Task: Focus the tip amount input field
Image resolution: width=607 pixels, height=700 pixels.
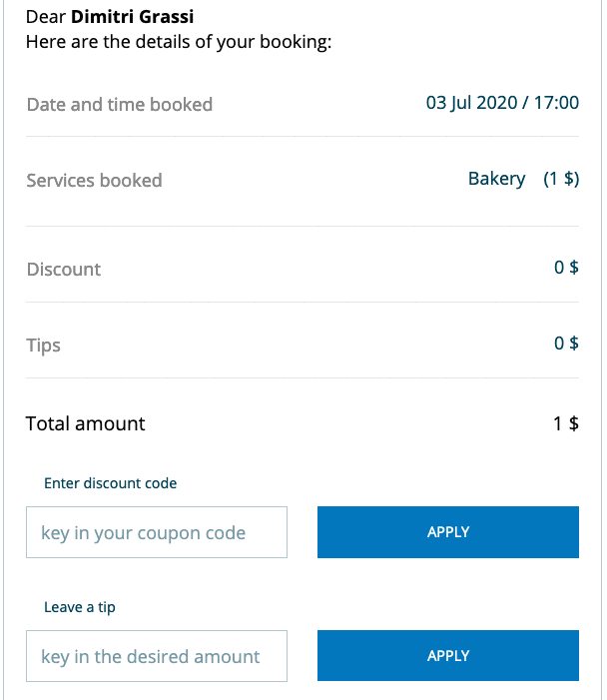Action: click(157, 656)
